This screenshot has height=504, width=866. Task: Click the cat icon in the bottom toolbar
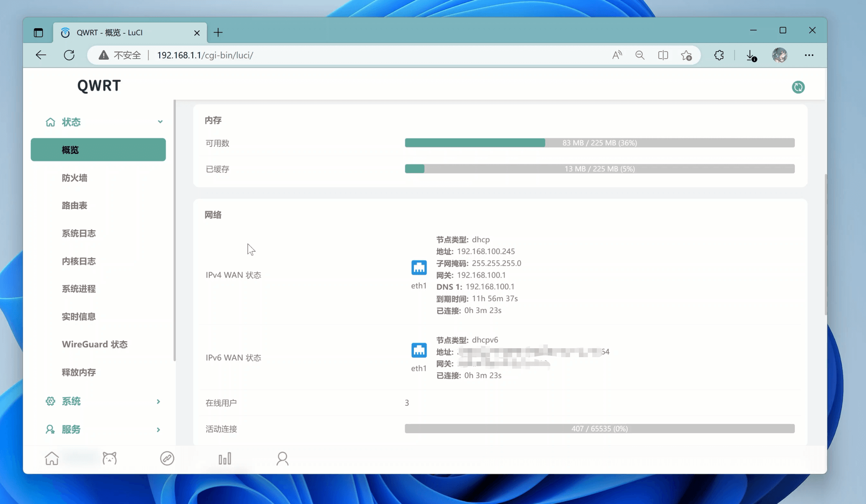110,458
